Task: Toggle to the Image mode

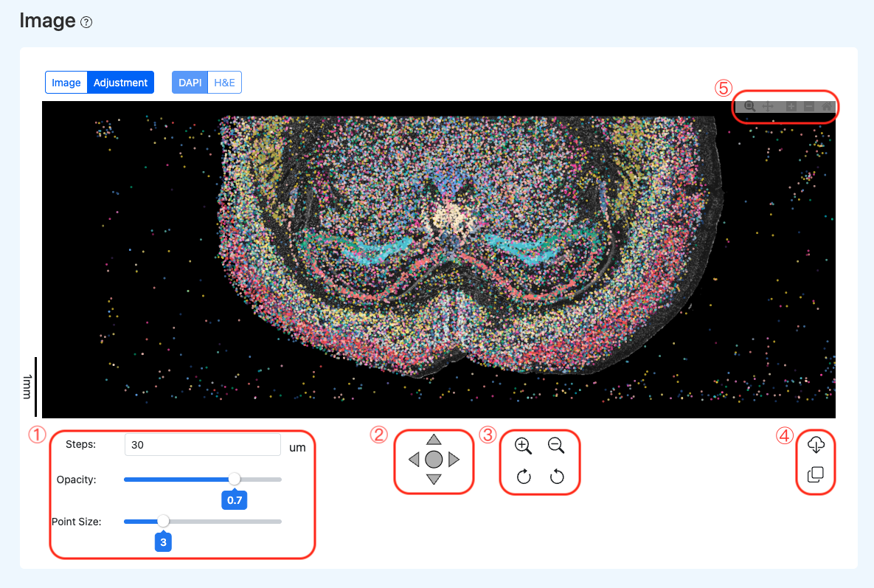Action: 66,82
